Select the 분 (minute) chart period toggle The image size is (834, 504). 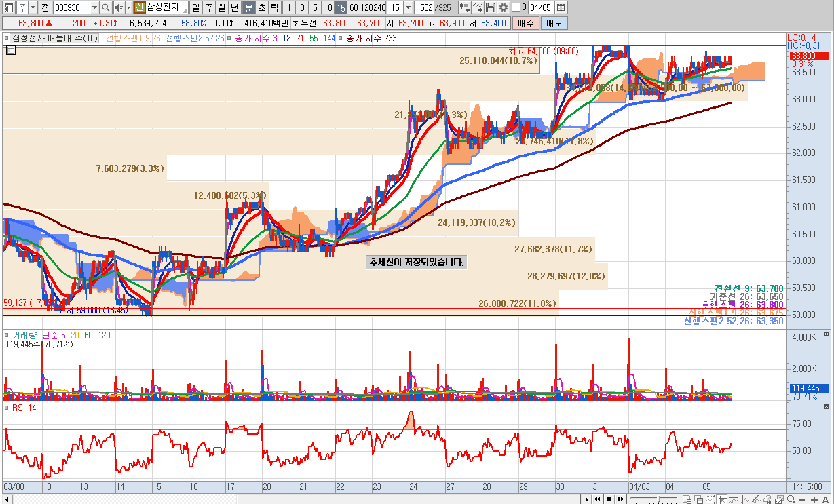click(248, 7)
